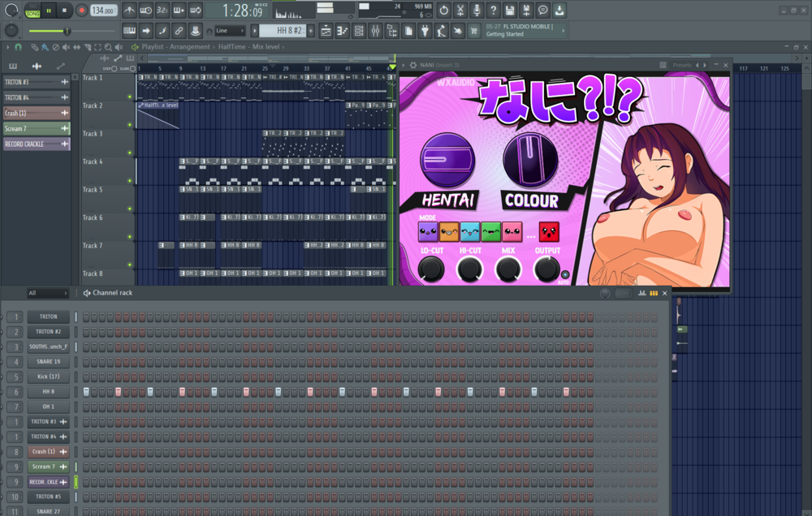Image resolution: width=812 pixels, height=516 pixels.
Task: Click the 134.000 tempo field
Action: pyautogui.click(x=104, y=11)
